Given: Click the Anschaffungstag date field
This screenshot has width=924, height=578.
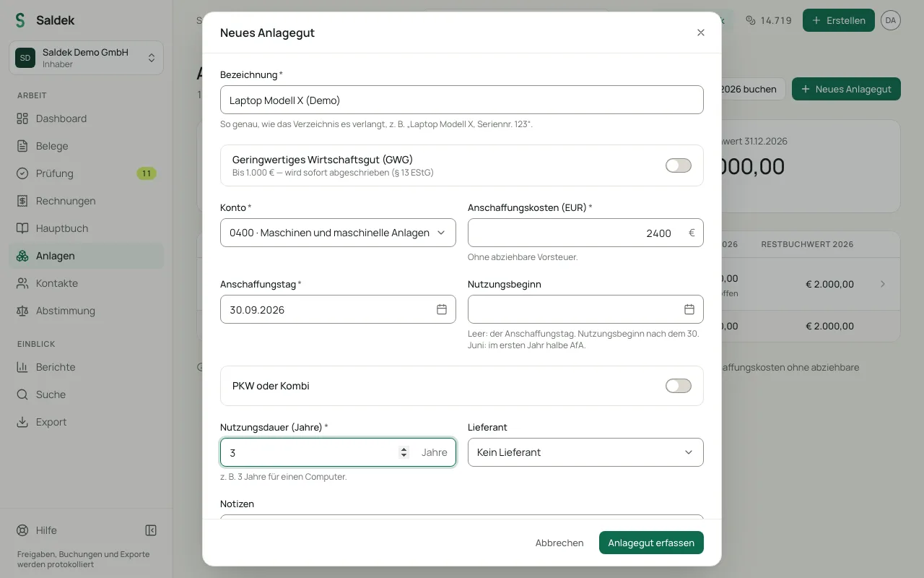Looking at the screenshot, I should pyautogui.click(x=338, y=309).
